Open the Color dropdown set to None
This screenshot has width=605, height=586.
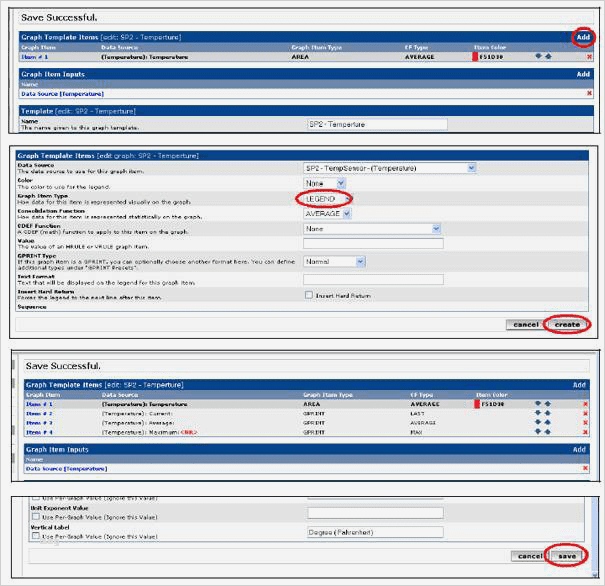tap(324, 183)
